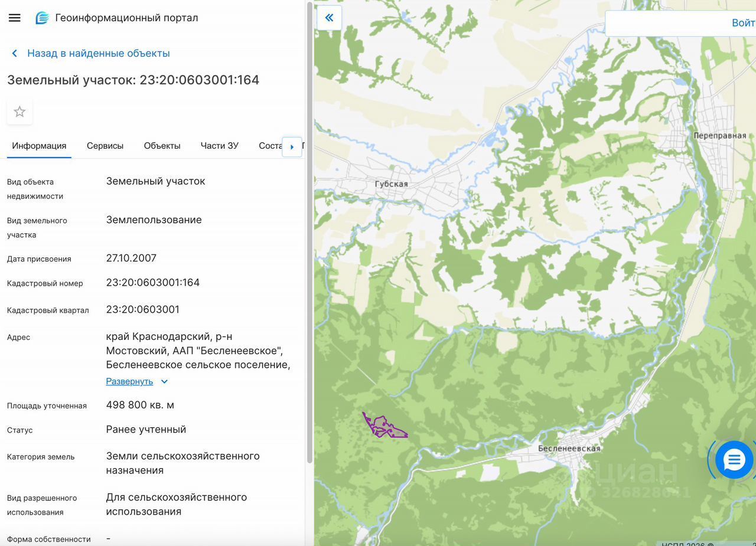The width and height of the screenshot is (756, 546).
Task: Select Земли сельскохозяйственного назначения category value
Action: click(x=183, y=463)
